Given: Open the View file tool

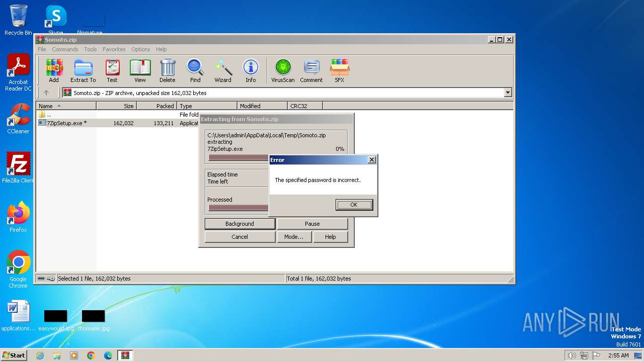Looking at the screenshot, I should click(x=140, y=70).
